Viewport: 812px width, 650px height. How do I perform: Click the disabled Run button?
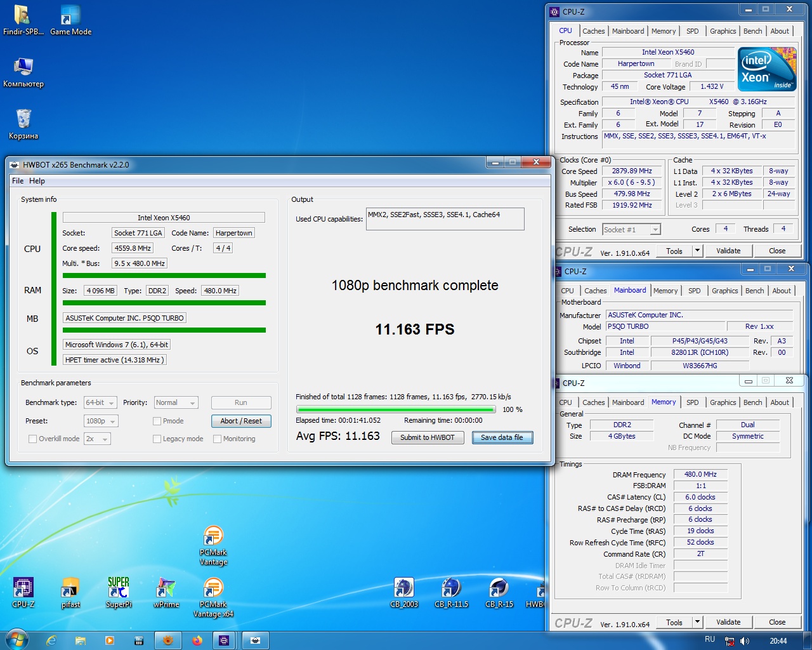[x=241, y=402]
